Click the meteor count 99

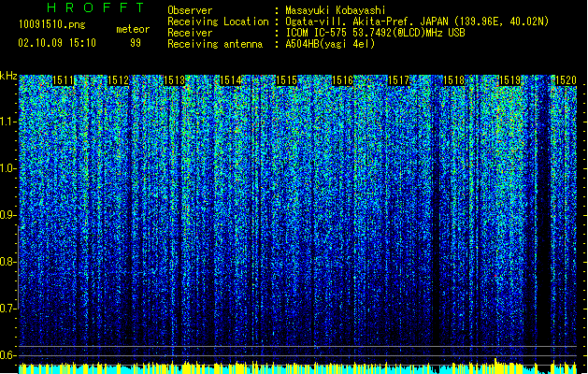(x=136, y=43)
